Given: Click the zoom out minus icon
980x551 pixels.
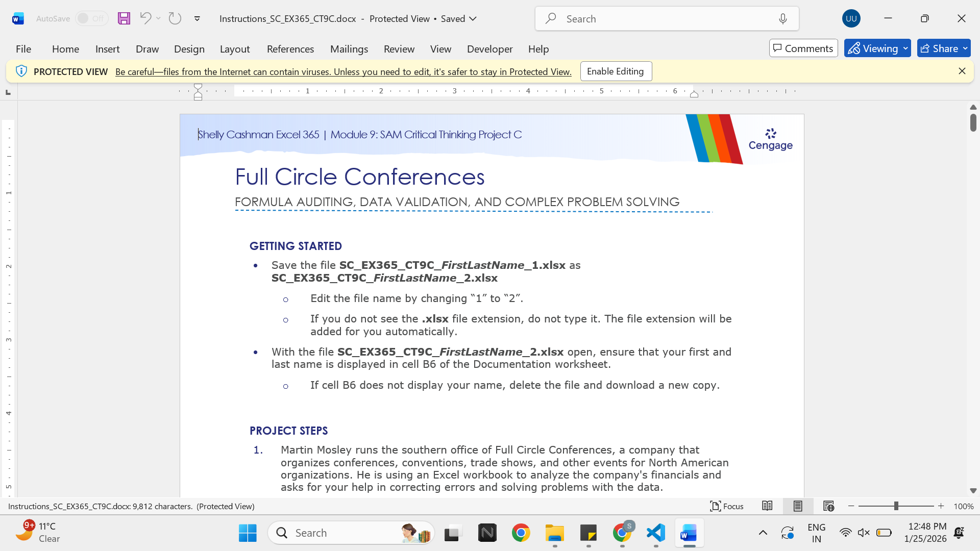Looking at the screenshot, I should click(x=851, y=506).
